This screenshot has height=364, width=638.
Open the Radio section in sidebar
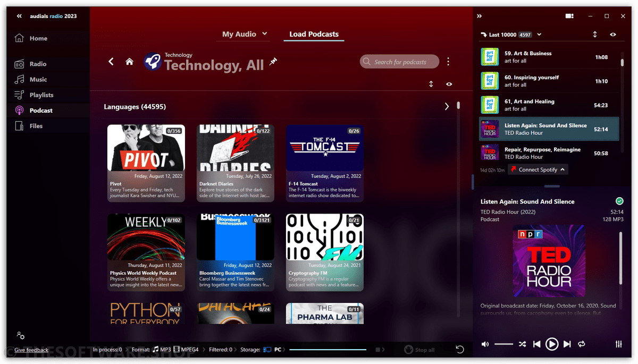tap(37, 64)
